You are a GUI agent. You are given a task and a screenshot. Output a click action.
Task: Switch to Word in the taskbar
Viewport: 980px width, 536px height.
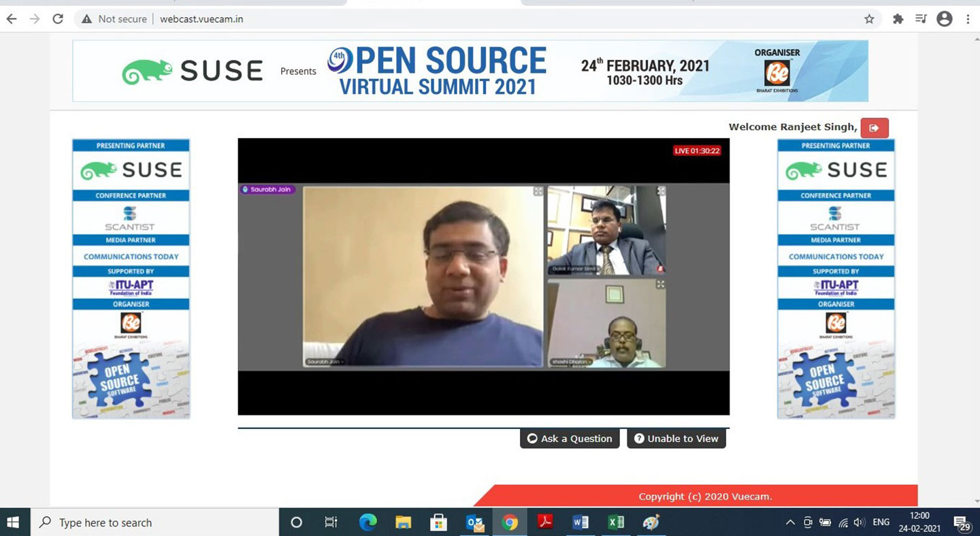(x=581, y=522)
